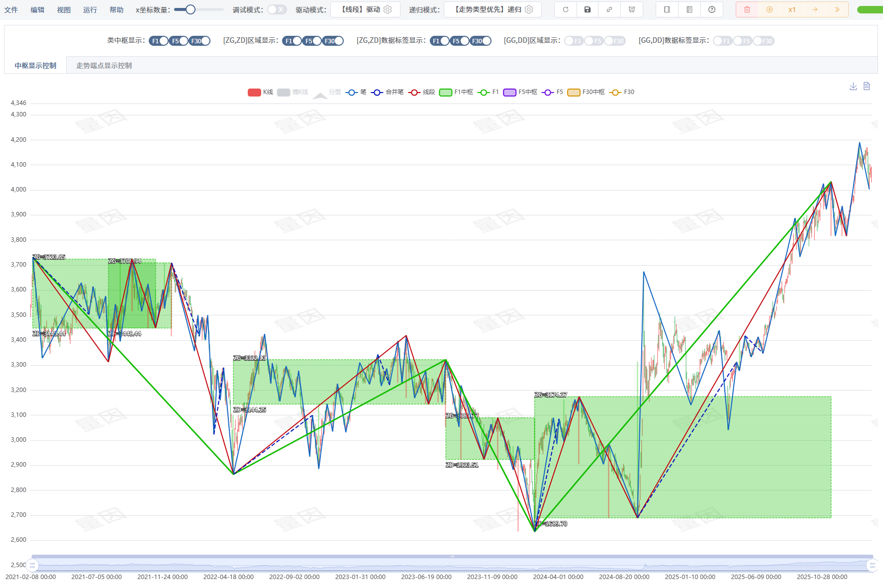This screenshot has width=883, height=588.
Task: Switch to 走势端点显示控制 tab
Action: pyautogui.click(x=104, y=66)
